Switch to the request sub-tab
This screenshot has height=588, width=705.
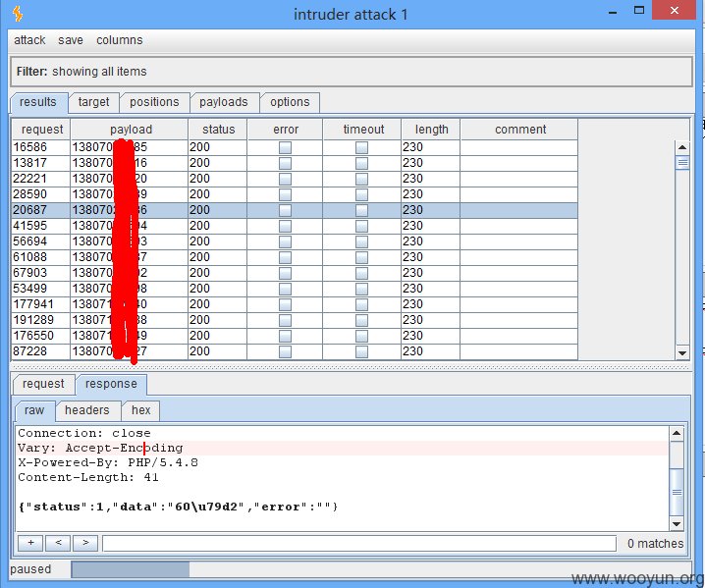[x=43, y=384]
